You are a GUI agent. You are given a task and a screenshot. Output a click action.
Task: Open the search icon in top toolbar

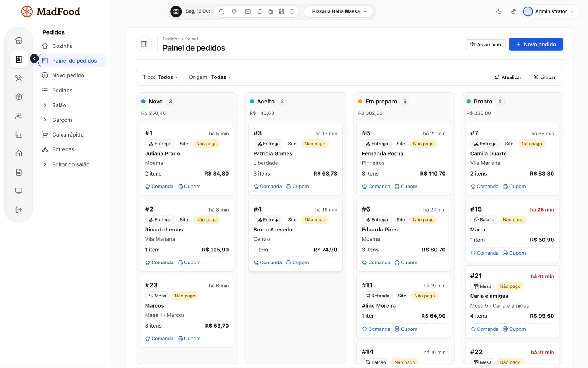222,11
